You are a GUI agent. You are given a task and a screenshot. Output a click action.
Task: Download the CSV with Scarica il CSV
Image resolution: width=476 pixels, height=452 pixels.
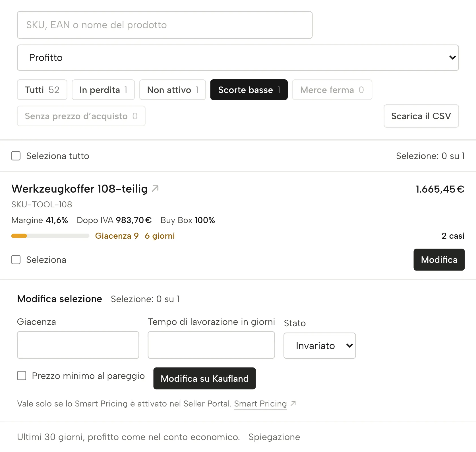tap(421, 116)
